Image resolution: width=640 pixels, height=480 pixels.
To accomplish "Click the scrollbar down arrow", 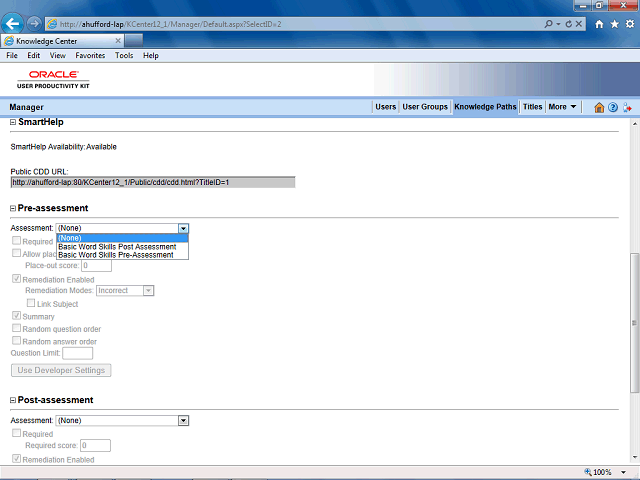I will tap(634, 458).
